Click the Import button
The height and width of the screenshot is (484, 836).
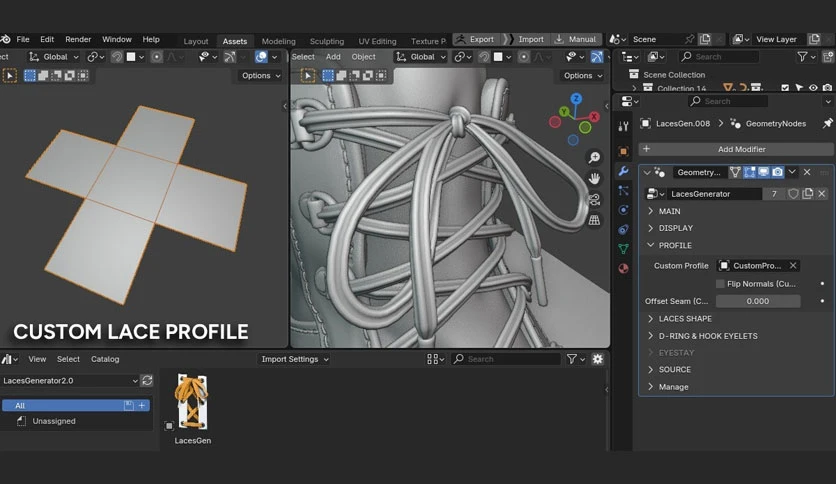pos(525,39)
